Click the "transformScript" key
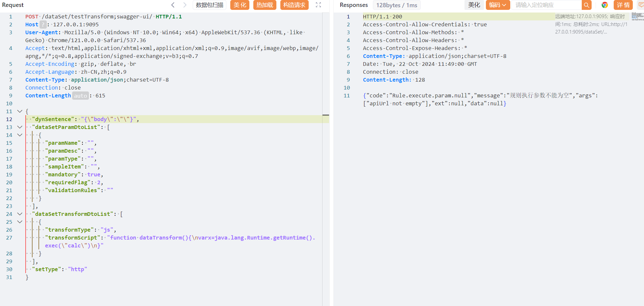644x306 pixels. [x=73, y=238]
